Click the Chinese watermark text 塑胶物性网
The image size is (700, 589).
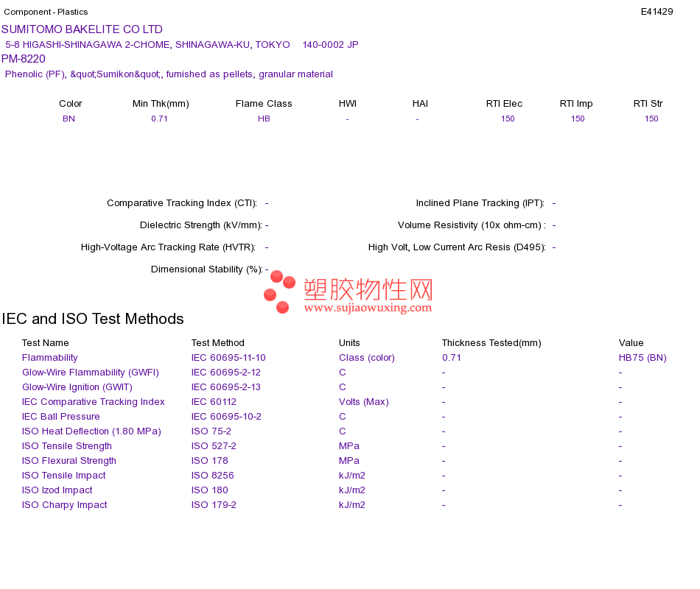368,289
